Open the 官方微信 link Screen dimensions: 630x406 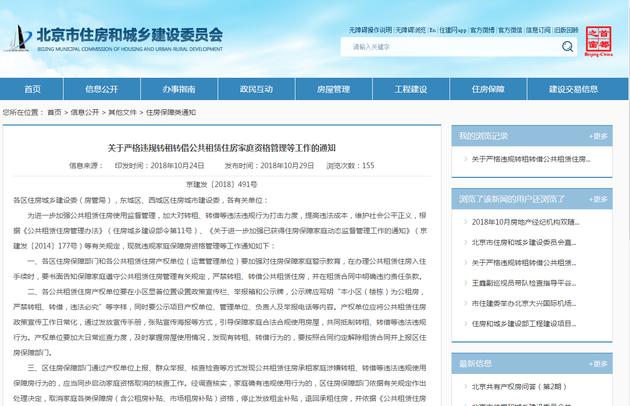pyautogui.click(x=510, y=30)
